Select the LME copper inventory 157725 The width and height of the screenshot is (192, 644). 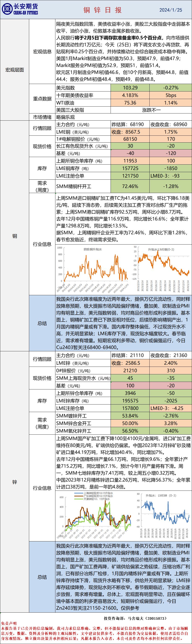(x=130, y=168)
